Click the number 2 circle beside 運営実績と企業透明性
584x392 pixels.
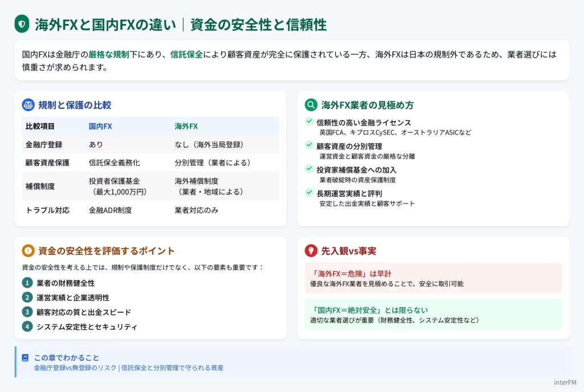click(x=27, y=297)
